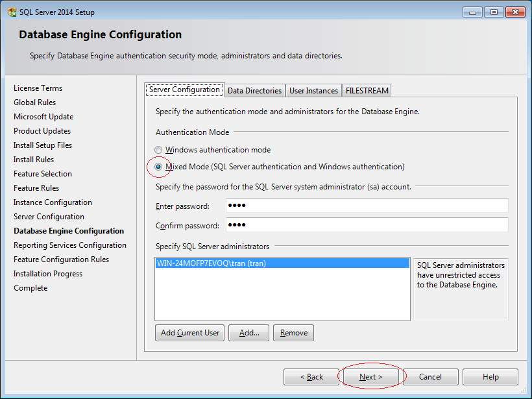Click Product Updates in the step list

42,131
